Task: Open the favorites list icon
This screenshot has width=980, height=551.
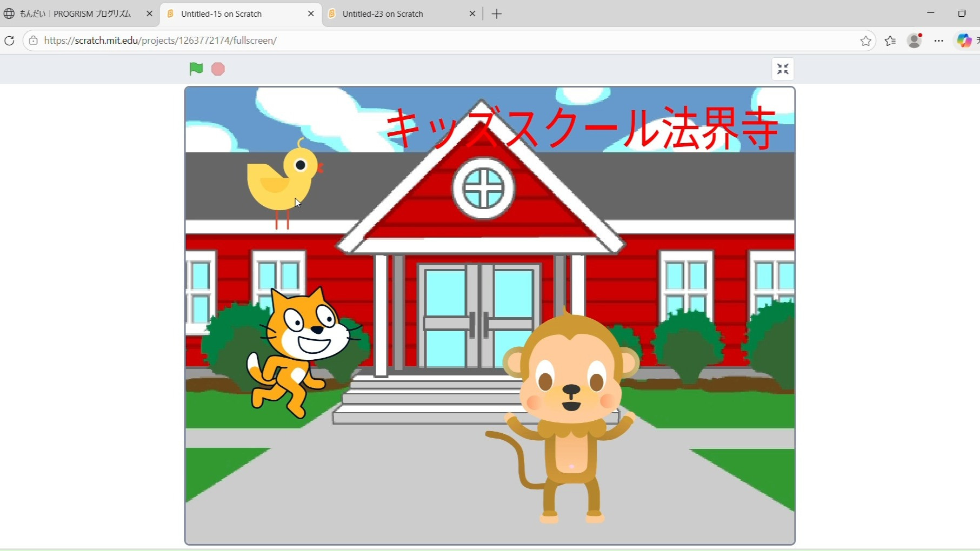Action: [890, 41]
